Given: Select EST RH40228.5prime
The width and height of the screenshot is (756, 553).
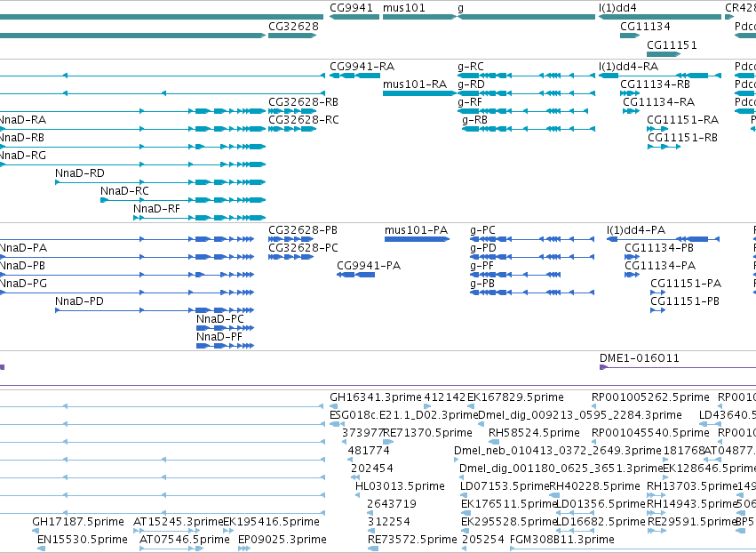Looking at the screenshot, I should coord(554,495).
